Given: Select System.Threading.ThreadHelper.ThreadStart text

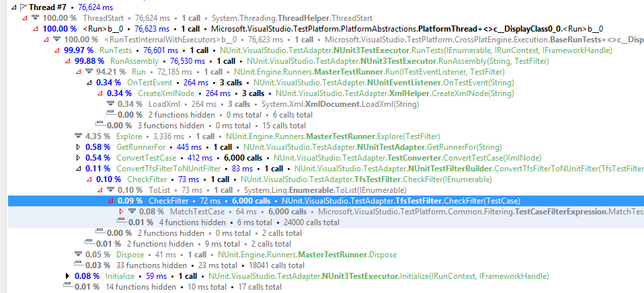Looking at the screenshot, I should 292,18.
